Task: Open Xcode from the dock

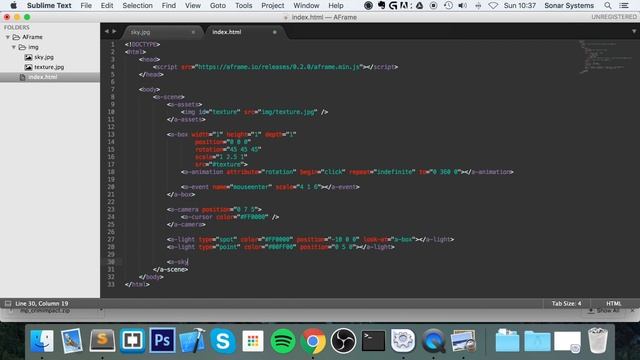Action: 192,340
